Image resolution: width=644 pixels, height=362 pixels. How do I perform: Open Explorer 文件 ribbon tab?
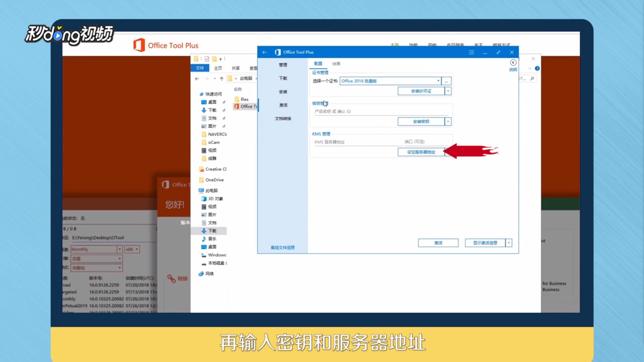click(x=200, y=68)
